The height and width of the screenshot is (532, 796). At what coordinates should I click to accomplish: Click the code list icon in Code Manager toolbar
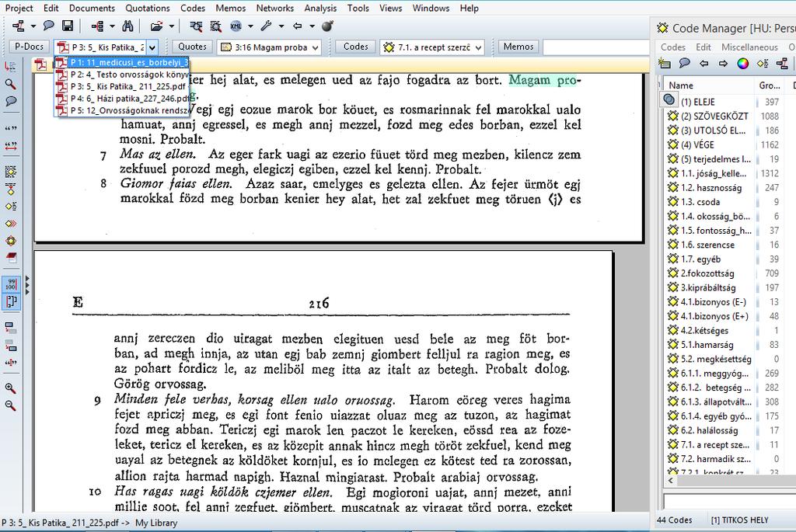763,64
